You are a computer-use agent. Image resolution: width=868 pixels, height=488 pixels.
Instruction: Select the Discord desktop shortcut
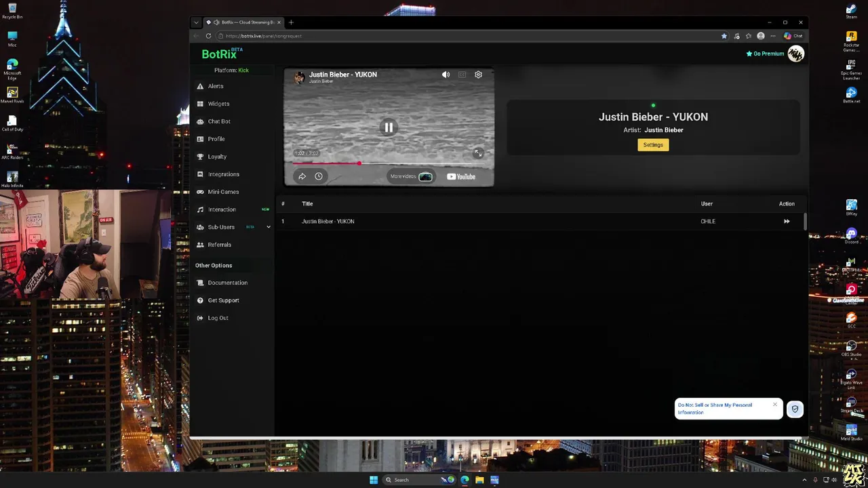coord(851,235)
